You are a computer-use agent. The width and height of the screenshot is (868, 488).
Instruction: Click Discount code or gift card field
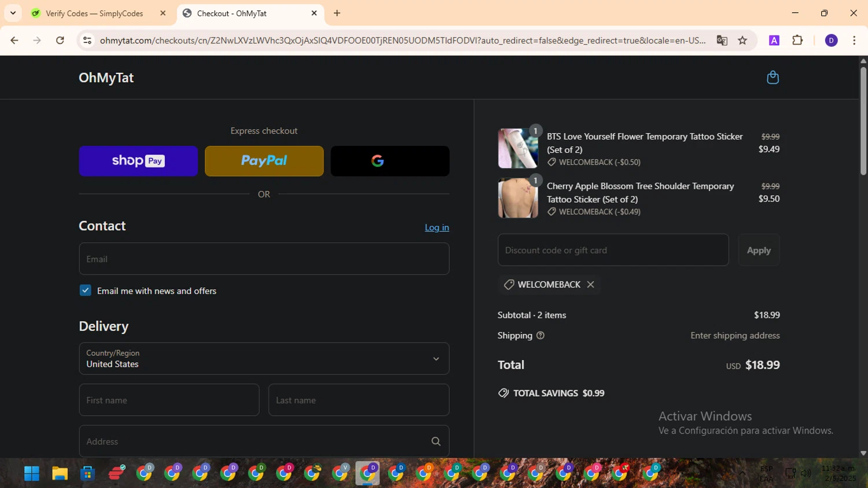pyautogui.click(x=613, y=250)
